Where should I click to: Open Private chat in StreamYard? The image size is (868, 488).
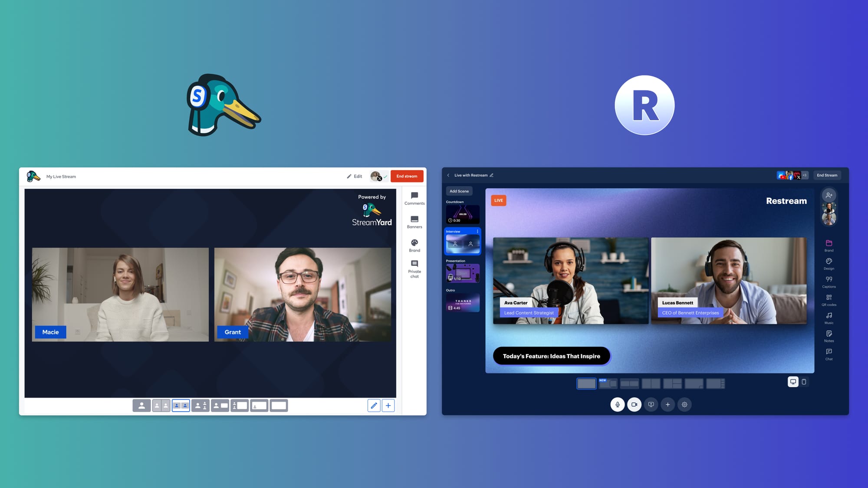[414, 269]
